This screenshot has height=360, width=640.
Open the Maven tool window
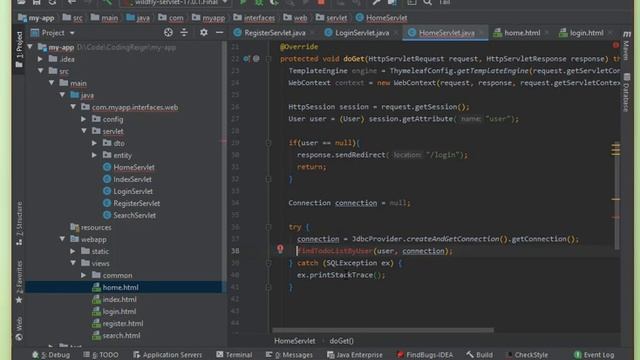(627, 46)
